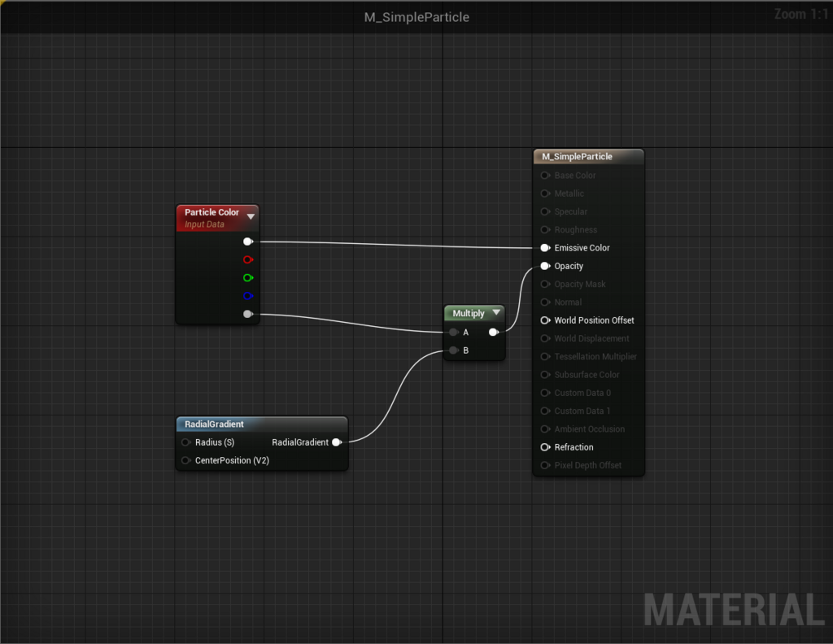Click the 'Input Data' subtitle text
The image size is (833, 644).
204,224
